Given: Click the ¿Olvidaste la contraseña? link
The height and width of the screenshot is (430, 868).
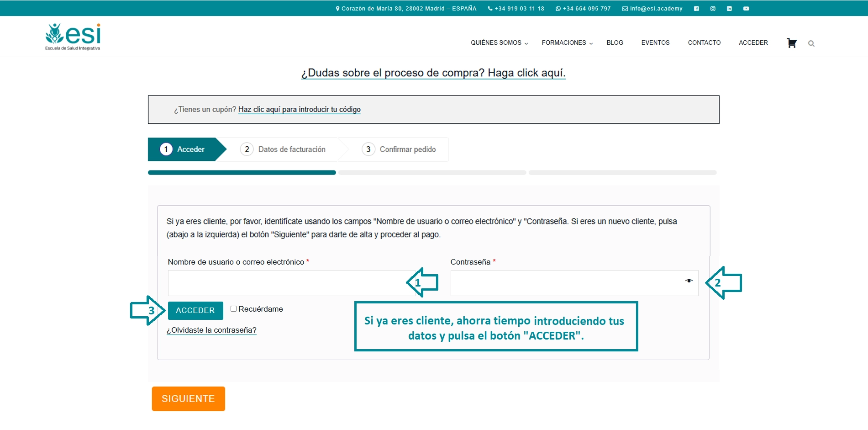Looking at the screenshot, I should [x=211, y=330].
